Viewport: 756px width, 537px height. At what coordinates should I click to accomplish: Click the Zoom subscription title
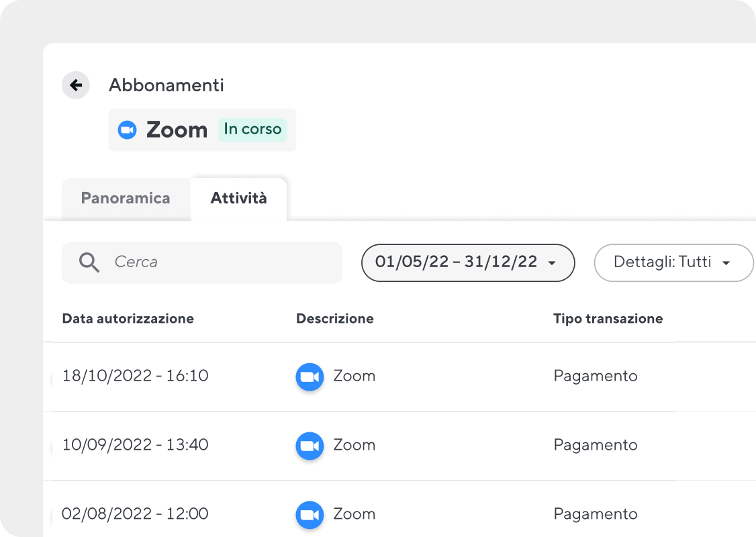tap(177, 130)
